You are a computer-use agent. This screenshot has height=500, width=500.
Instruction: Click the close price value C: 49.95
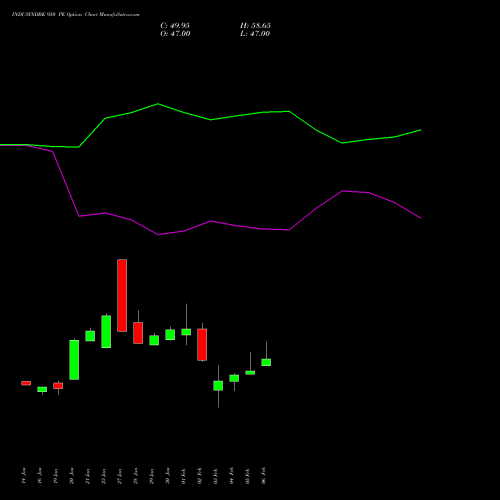pos(175,26)
